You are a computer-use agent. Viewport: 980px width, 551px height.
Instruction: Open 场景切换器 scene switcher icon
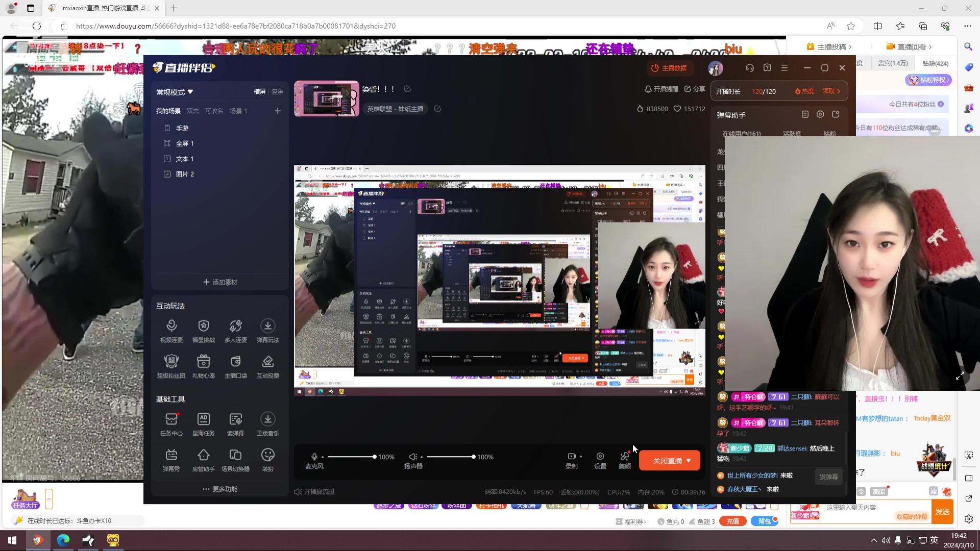pos(235,456)
